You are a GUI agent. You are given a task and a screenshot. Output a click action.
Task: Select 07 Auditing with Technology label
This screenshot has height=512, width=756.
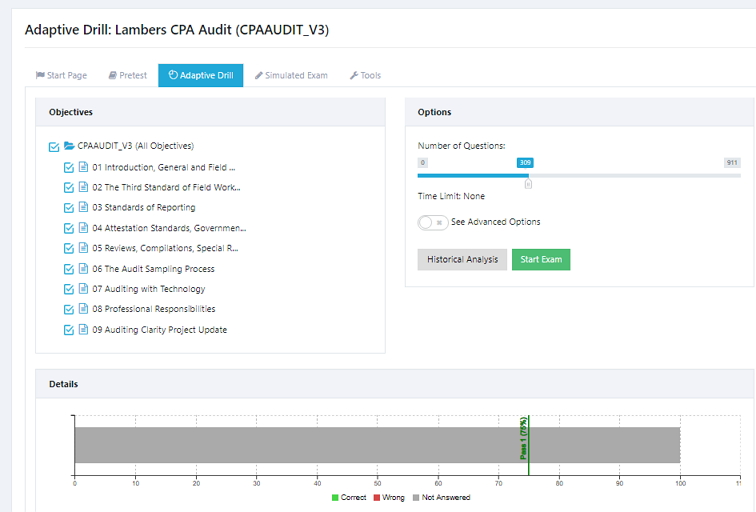click(x=148, y=289)
